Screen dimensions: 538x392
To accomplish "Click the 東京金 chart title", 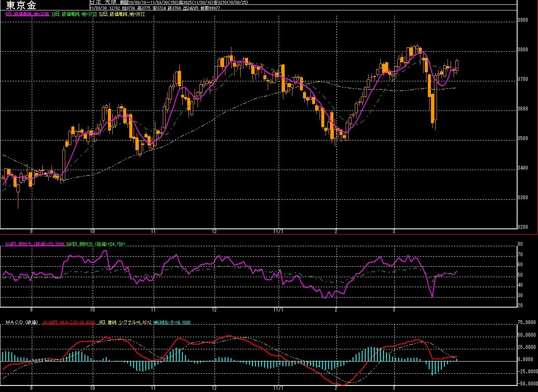I will click(22, 5).
